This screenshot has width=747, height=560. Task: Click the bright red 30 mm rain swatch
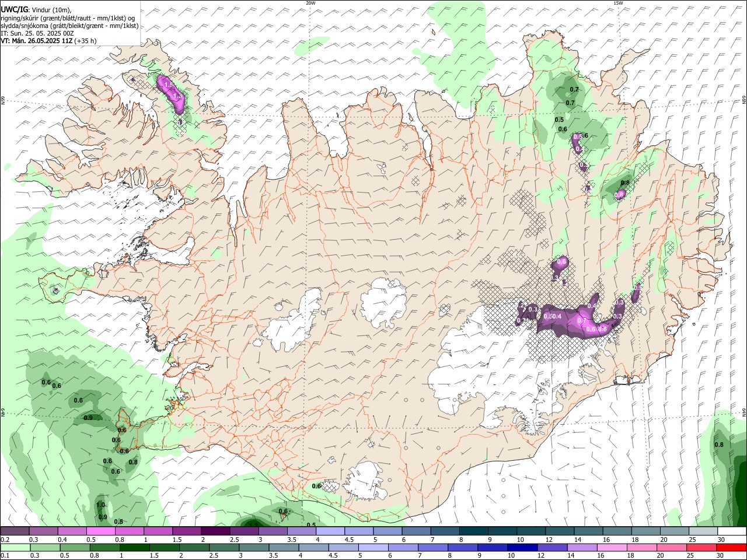point(731,547)
